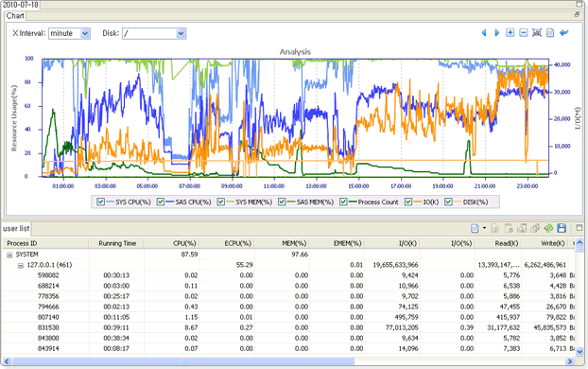
Task: Click scroll-right arrow of user list scrollbar
Action: coord(570,361)
